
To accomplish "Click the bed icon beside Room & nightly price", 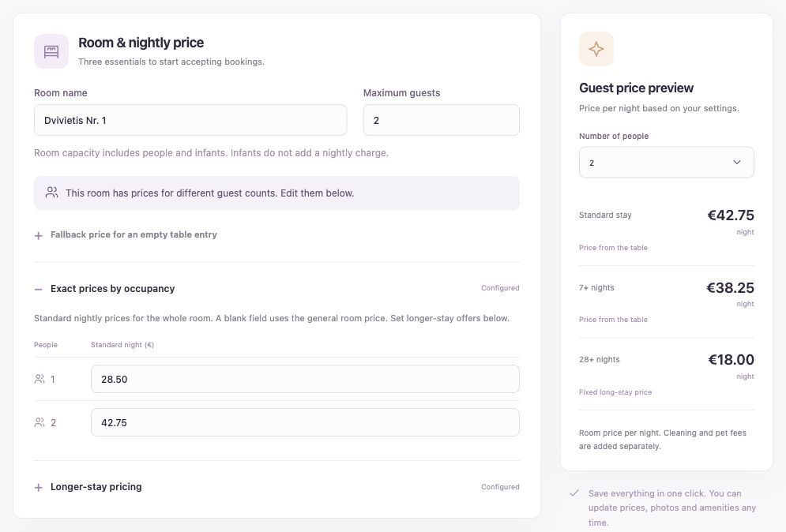I will [x=51, y=51].
